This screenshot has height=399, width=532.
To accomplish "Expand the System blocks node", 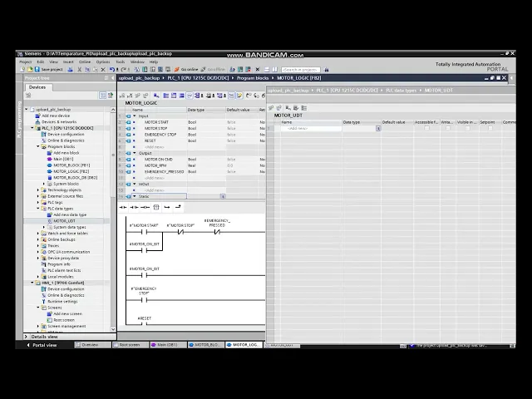I will click(44, 184).
